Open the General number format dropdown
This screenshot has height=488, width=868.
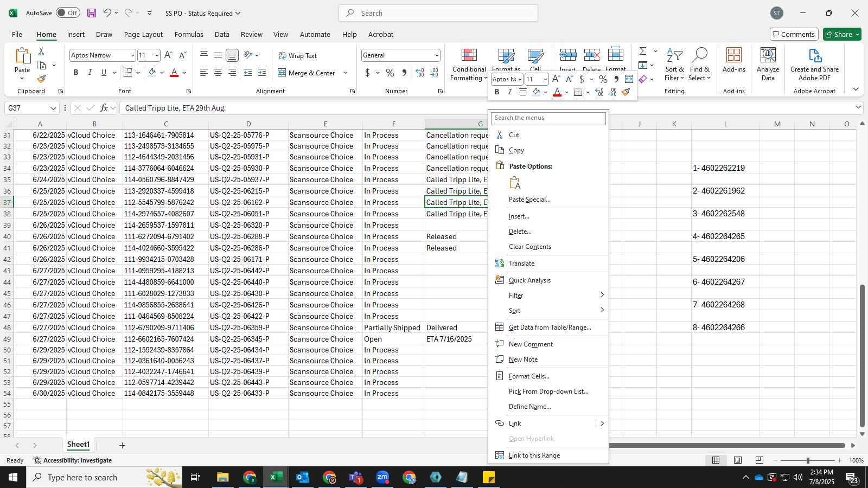436,55
